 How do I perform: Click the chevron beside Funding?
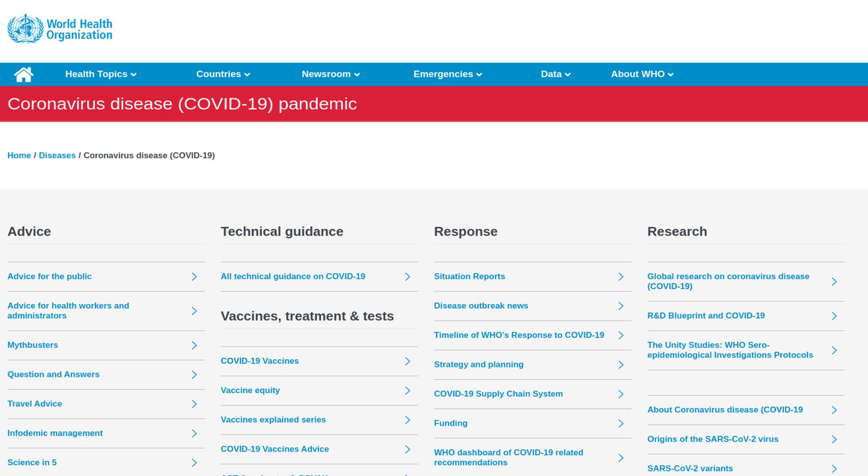coord(621,424)
